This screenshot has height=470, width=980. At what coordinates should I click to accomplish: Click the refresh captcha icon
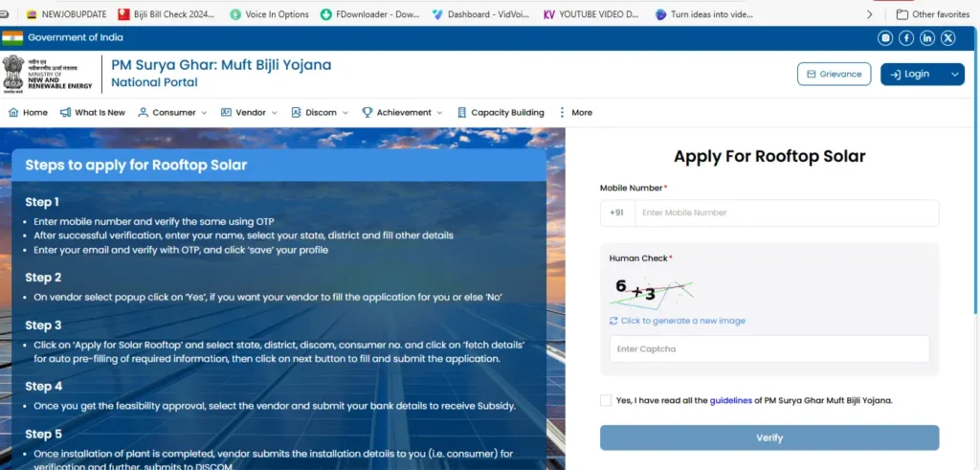click(613, 321)
